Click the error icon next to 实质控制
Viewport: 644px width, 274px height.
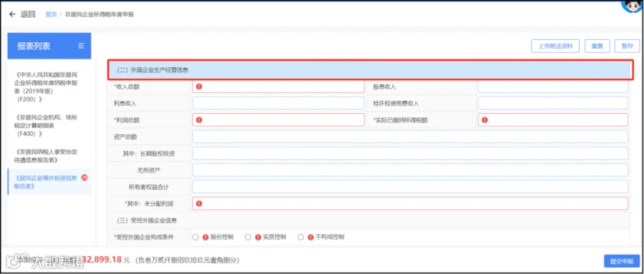tap(258, 237)
